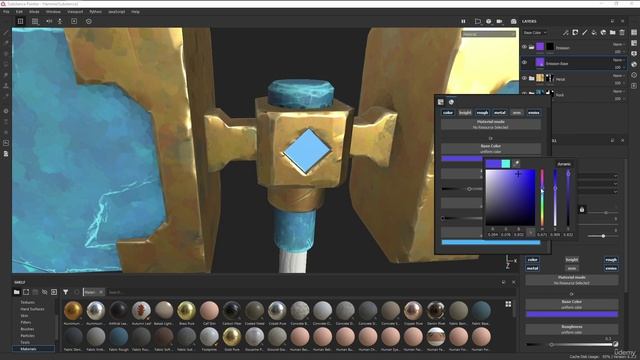
Task: Add a folder in the Layers toolbar
Action: [x=613, y=33]
